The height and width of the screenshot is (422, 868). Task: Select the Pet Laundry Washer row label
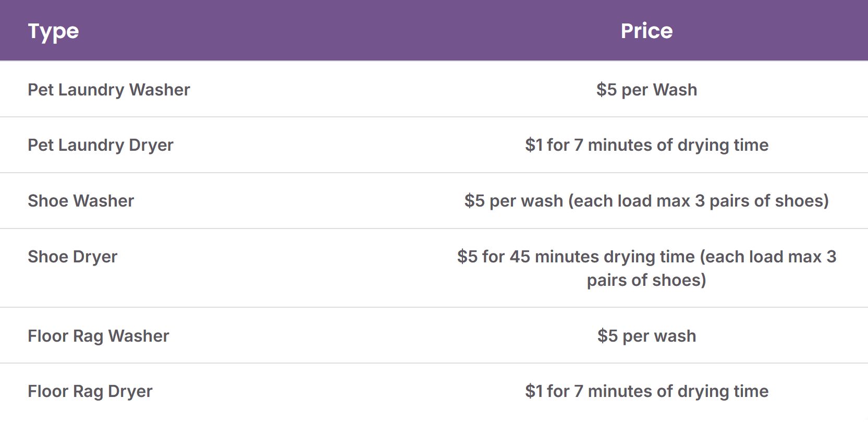coord(109,90)
